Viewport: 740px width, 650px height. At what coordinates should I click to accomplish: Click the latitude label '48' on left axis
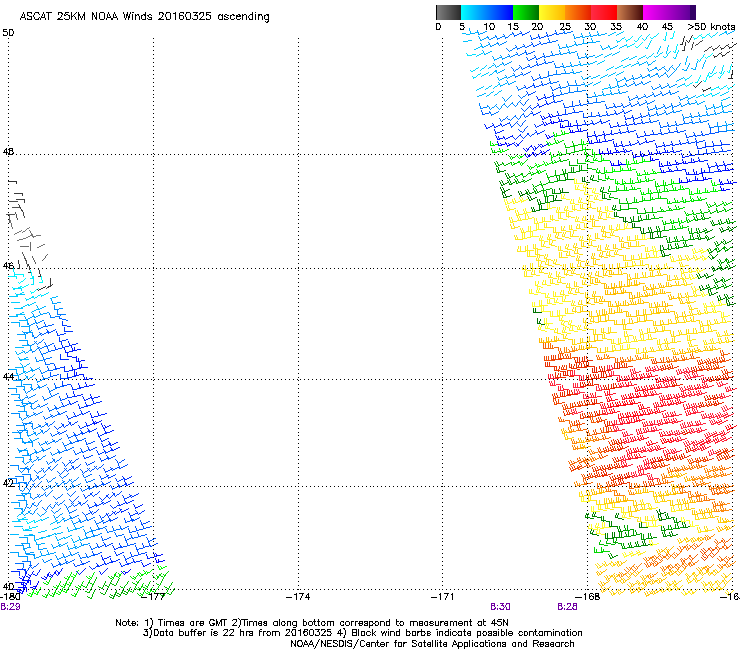[x=8, y=152]
